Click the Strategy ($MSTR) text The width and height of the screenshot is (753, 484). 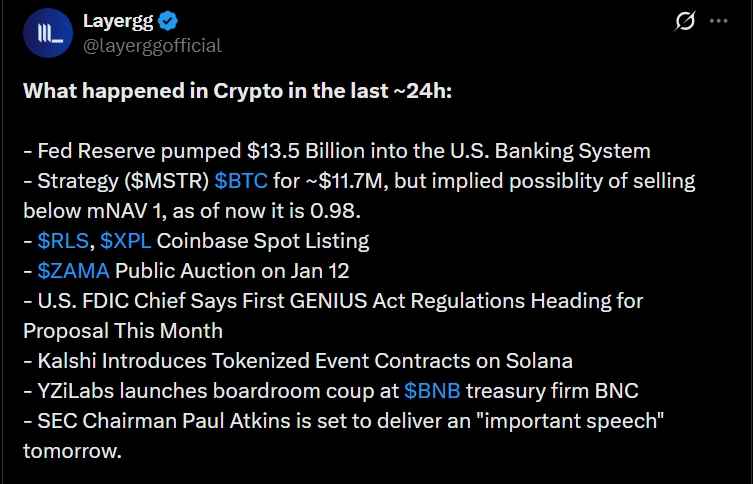(x=122, y=181)
